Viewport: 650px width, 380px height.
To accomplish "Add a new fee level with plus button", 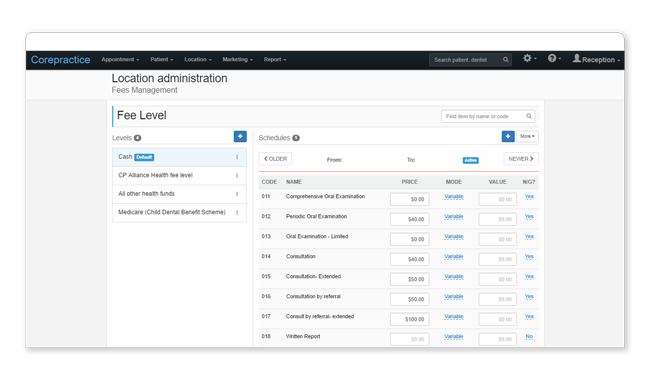I will (240, 136).
